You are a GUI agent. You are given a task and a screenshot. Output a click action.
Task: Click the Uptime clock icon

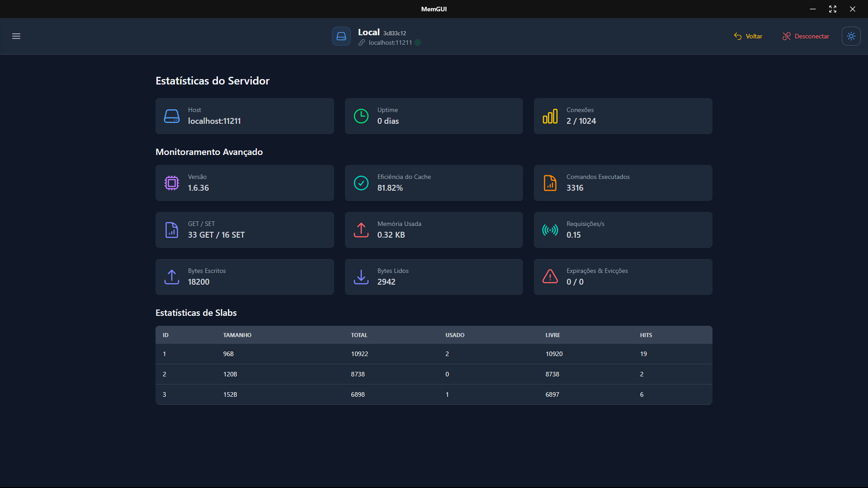[x=361, y=116]
